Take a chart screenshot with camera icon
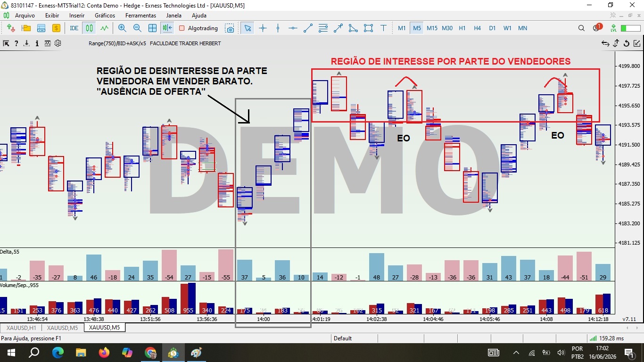This screenshot has width=644, height=362. pos(230,28)
